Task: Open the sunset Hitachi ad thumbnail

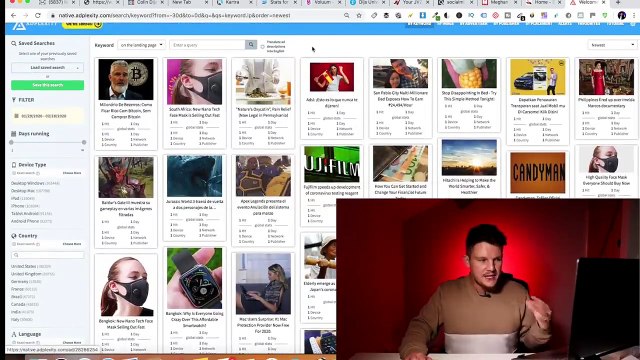Action: (469, 158)
